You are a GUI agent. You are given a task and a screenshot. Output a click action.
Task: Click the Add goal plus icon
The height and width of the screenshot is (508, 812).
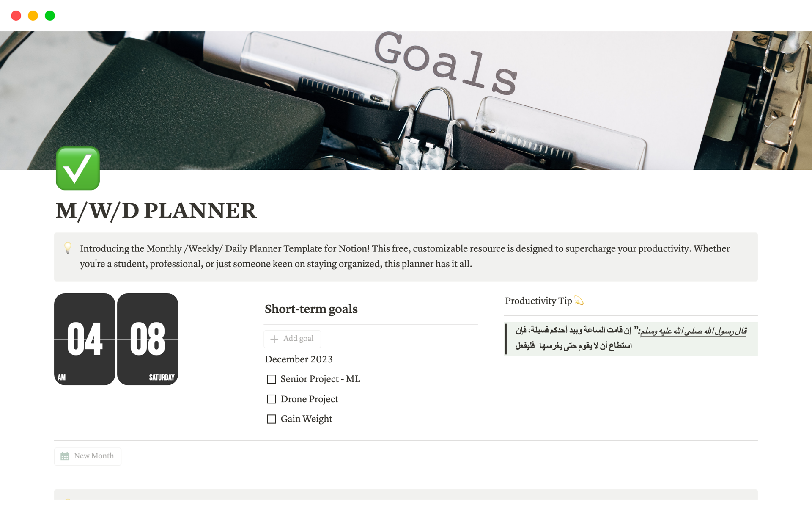274,338
